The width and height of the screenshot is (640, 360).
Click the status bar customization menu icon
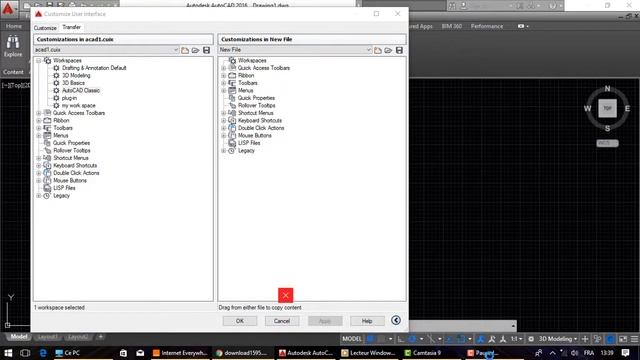coord(635,339)
